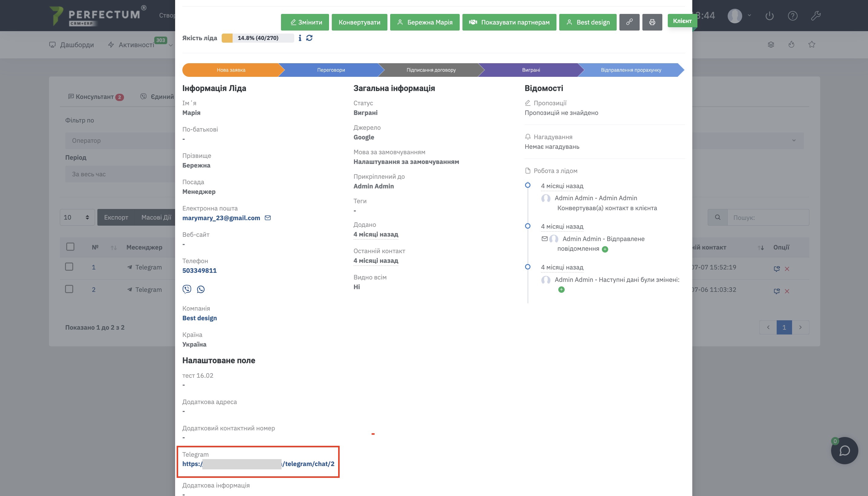
Task: Open the Telegram chat link
Action: (x=258, y=464)
